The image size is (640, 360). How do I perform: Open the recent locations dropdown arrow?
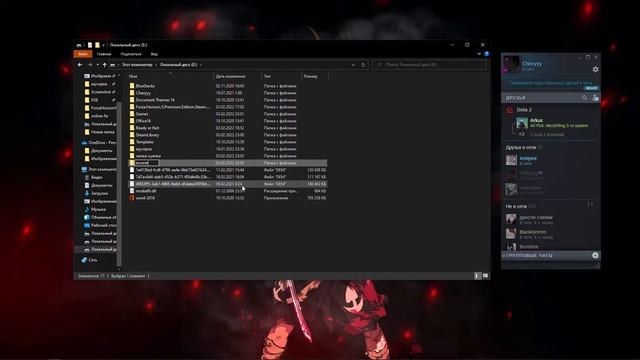[x=97, y=65]
